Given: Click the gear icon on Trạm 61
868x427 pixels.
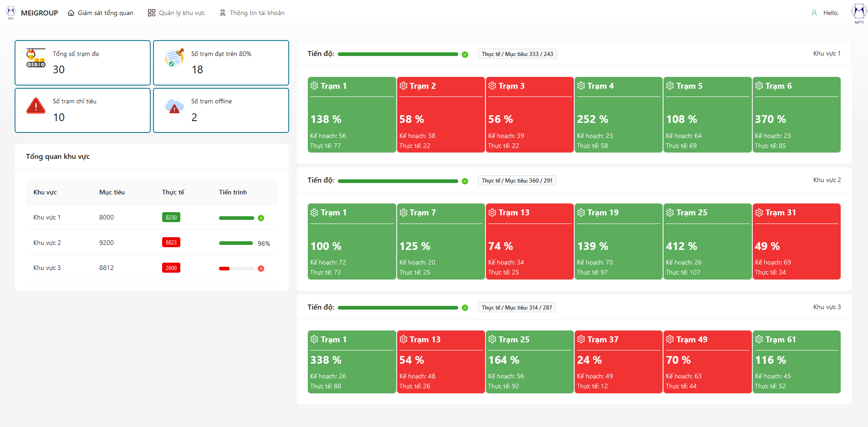Looking at the screenshot, I should tap(759, 339).
